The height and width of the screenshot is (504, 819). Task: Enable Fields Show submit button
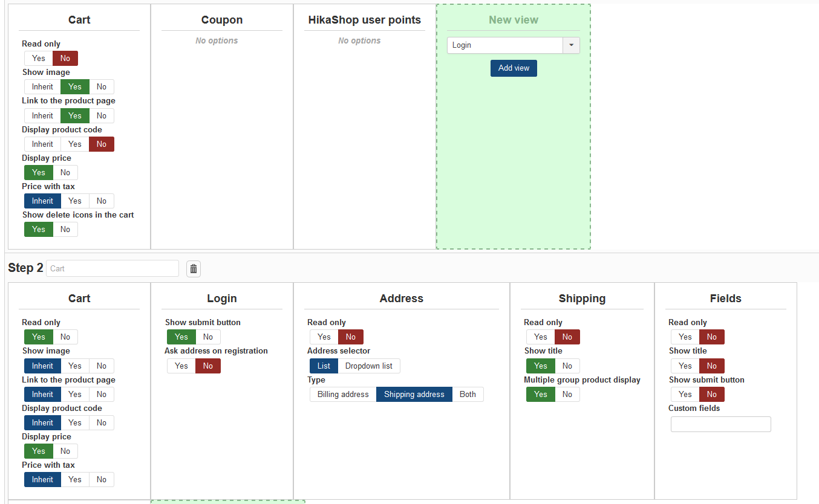[x=685, y=395]
